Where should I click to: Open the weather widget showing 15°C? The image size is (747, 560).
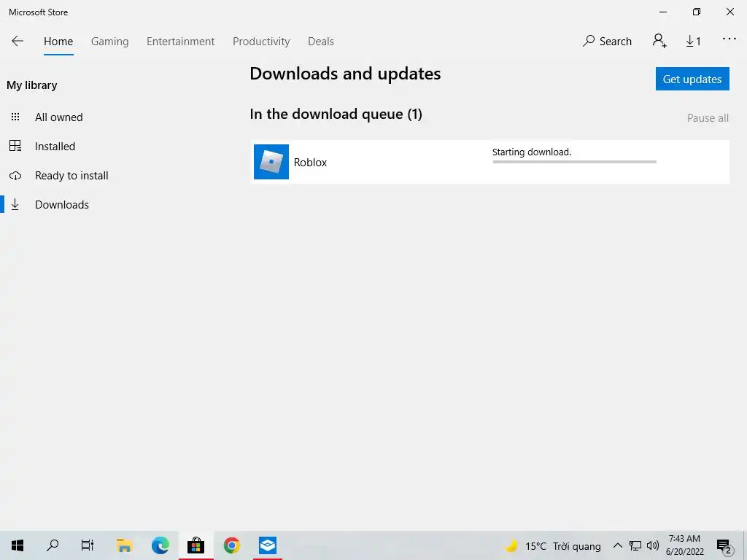pos(553,545)
